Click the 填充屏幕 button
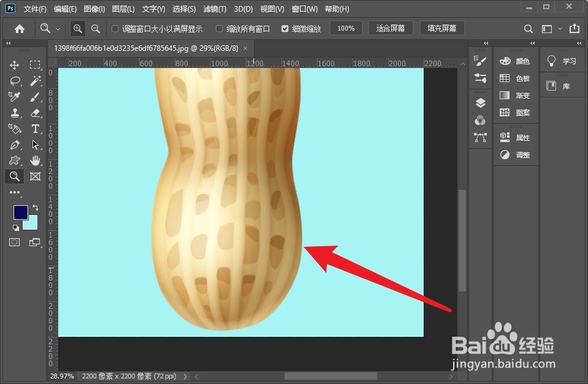This screenshot has height=384, width=588. (441, 28)
